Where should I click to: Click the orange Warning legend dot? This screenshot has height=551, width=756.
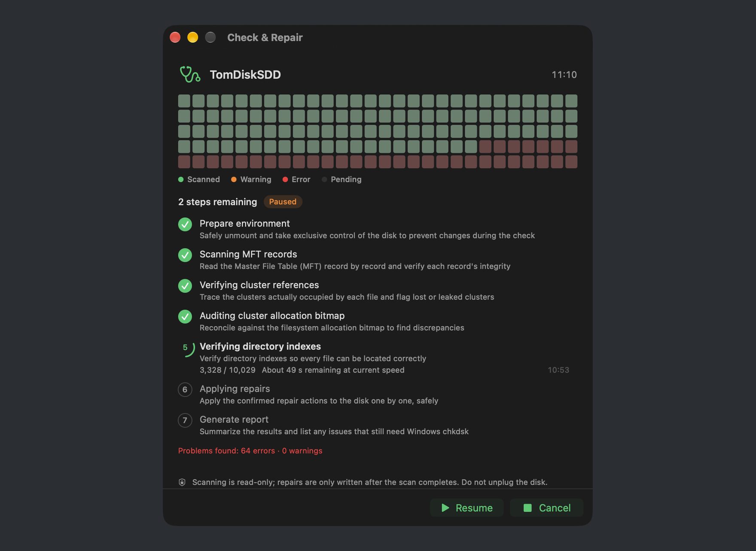[x=234, y=180]
